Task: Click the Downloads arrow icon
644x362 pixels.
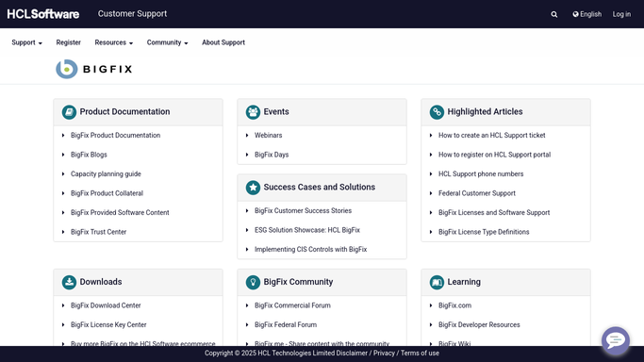Action: (x=69, y=282)
